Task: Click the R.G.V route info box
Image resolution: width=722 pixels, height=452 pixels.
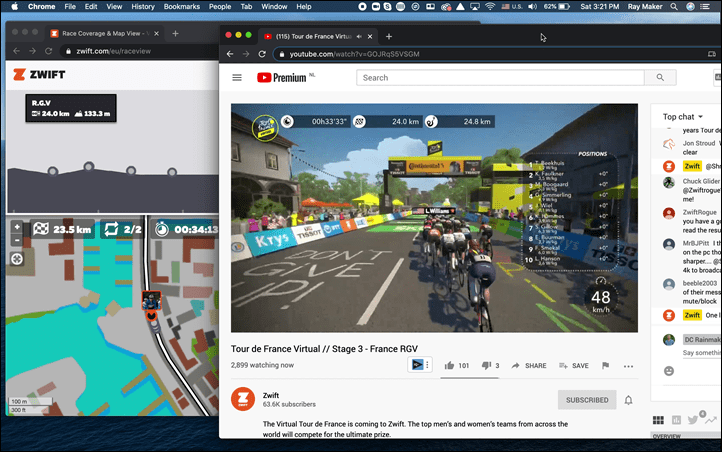Action: (x=71, y=108)
